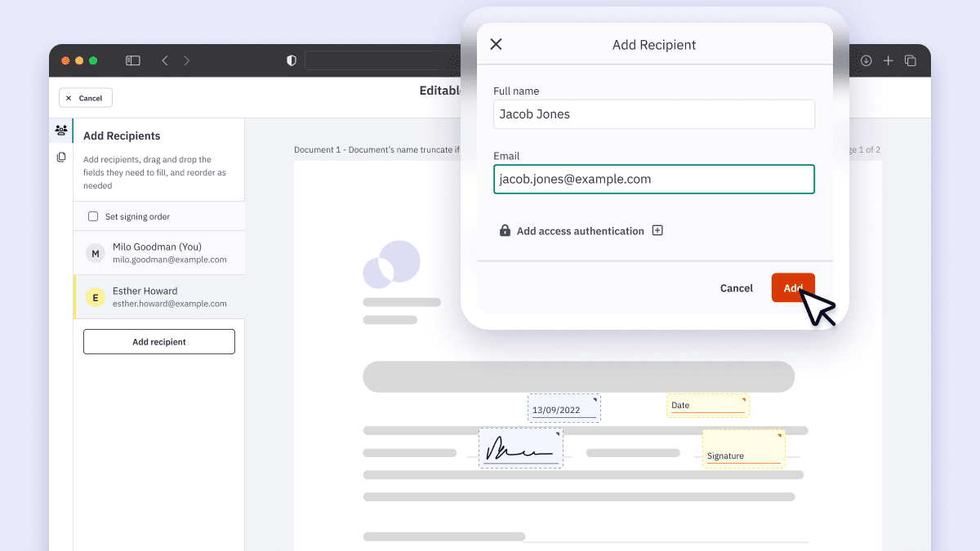Click the Full name input field
The width and height of the screenshot is (980, 551).
pyautogui.click(x=654, y=114)
